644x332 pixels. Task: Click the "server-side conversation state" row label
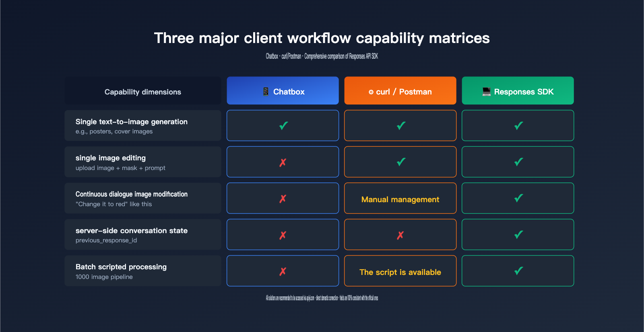[132, 231]
